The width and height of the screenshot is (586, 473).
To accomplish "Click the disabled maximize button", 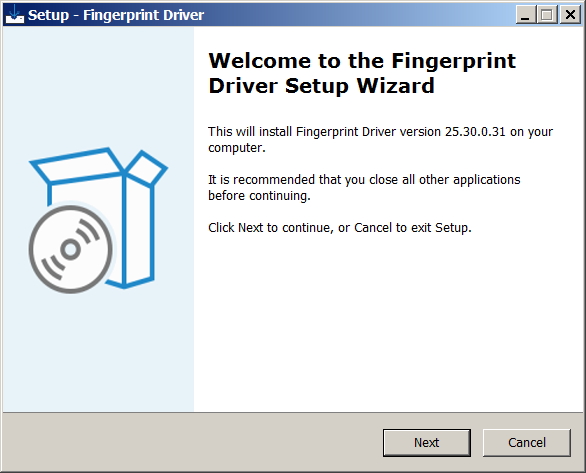I will pyautogui.click(x=547, y=15).
